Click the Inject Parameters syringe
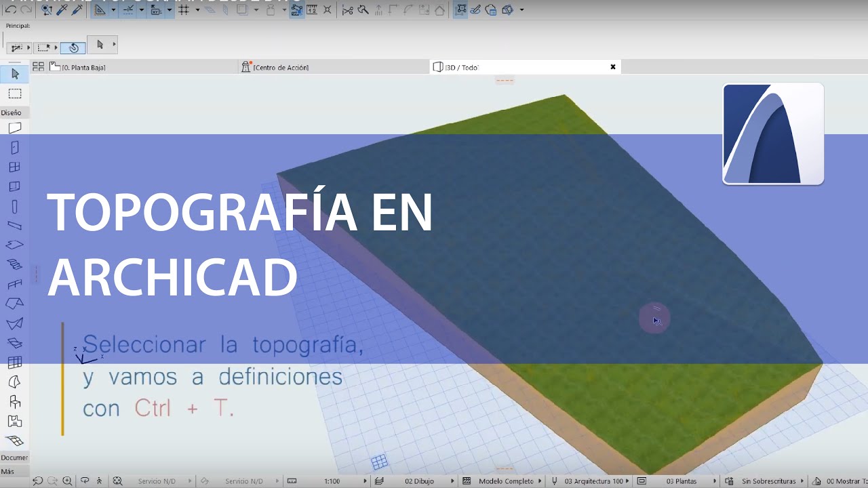 tap(76, 9)
